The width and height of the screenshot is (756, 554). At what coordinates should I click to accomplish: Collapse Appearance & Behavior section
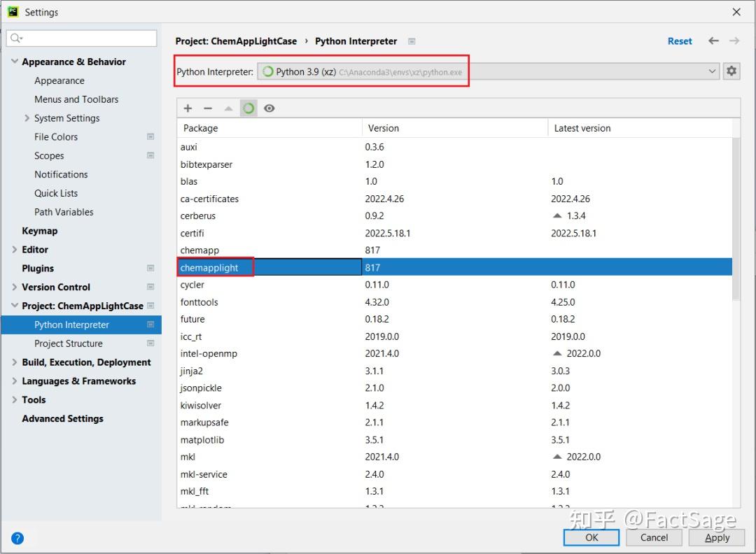pyautogui.click(x=15, y=61)
